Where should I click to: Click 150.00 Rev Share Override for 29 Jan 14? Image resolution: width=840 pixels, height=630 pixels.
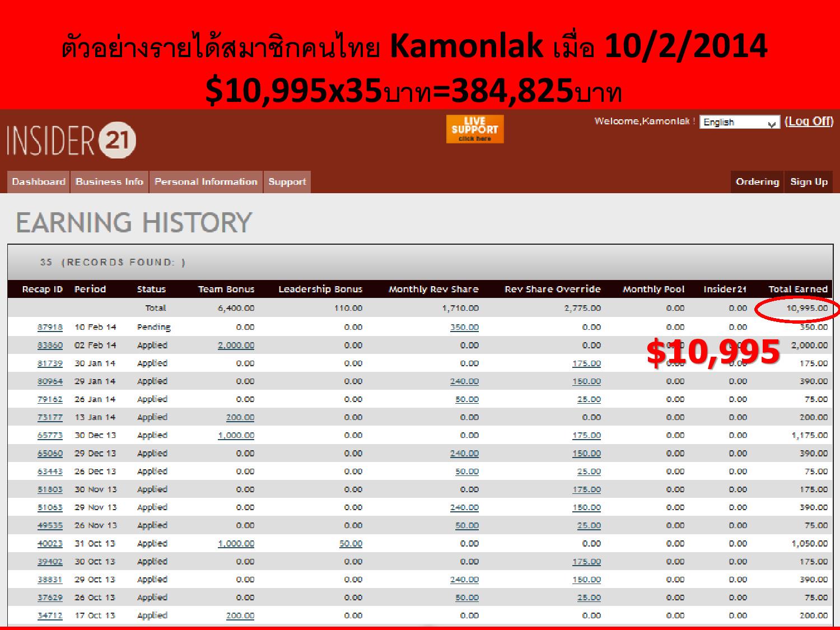coord(586,381)
